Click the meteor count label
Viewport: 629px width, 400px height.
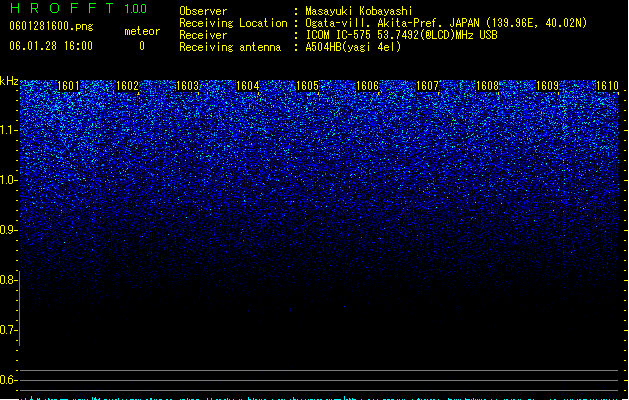[142, 31]
